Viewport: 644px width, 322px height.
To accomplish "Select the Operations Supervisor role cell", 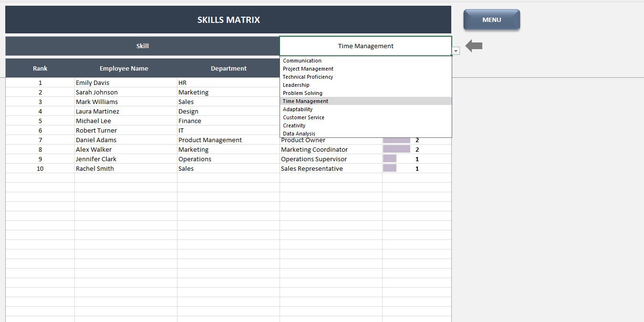I will (314, 159).
